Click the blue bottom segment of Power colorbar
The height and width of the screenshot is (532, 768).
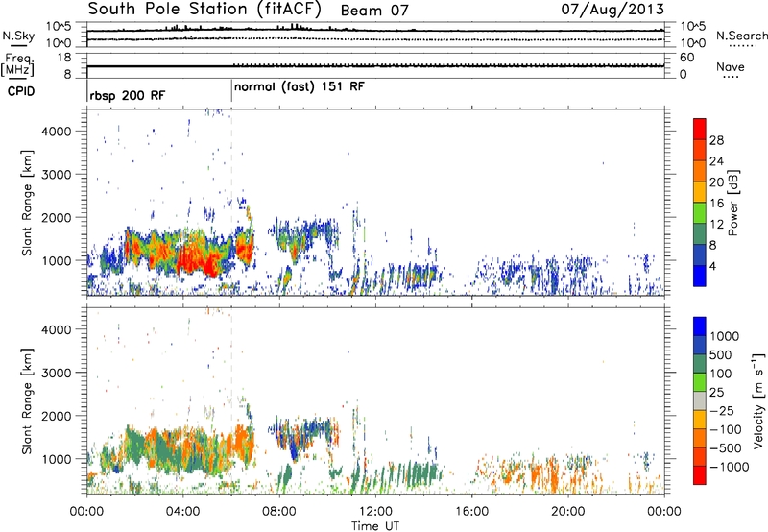tap(700, 276)
